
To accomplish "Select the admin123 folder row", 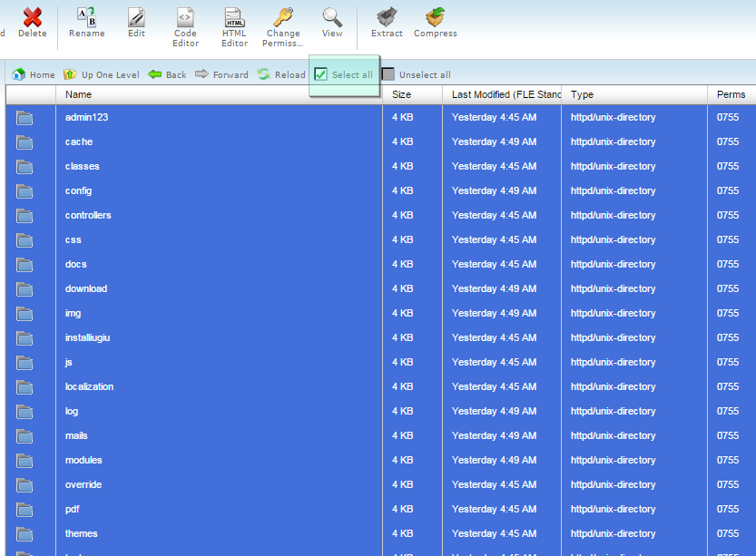I will point(87,117).
